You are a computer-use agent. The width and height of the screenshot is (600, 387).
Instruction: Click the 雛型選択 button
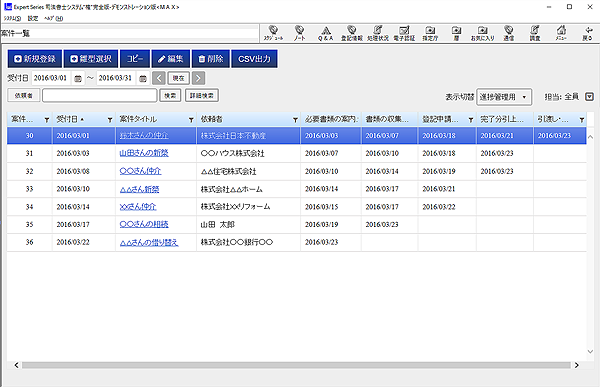click(91, 59)
